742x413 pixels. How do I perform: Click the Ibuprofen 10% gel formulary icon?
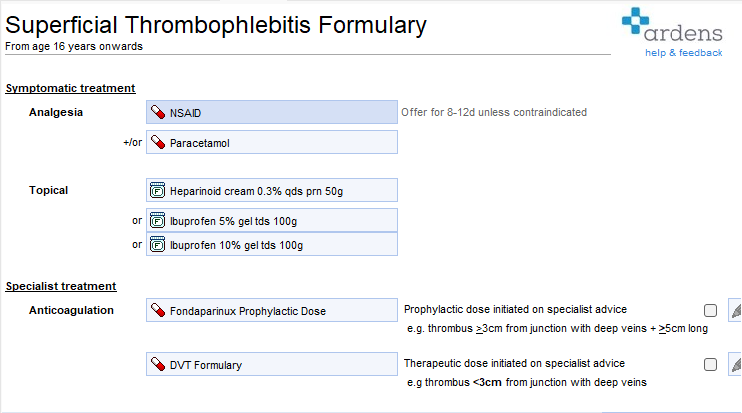(157, 244)
